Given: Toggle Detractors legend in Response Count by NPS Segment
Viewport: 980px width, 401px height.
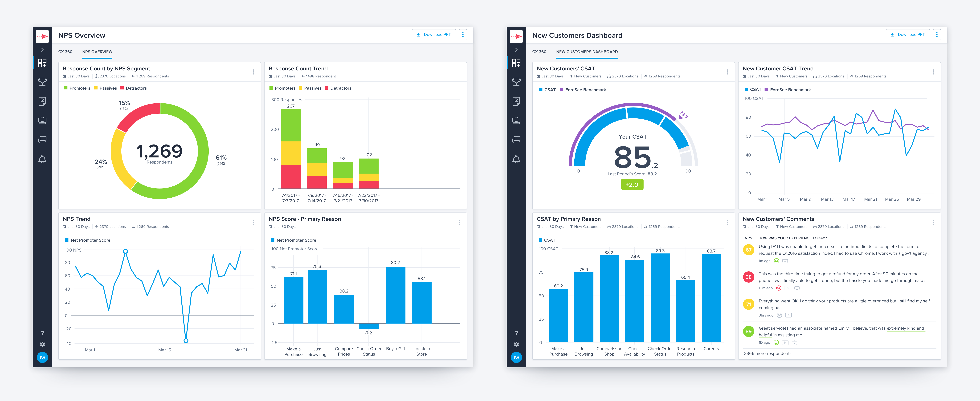Looking at the screenshot, I should click(134, 88).
